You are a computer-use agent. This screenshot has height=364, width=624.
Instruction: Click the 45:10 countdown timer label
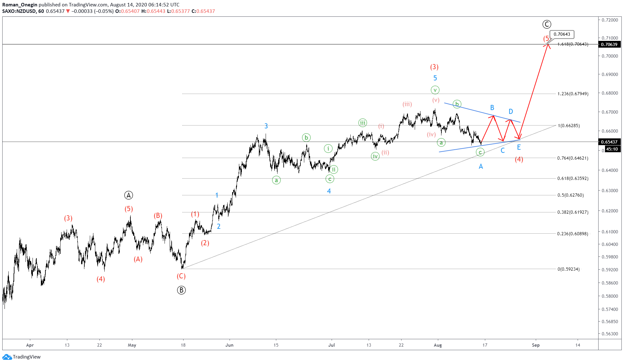click(x=612, y=149)
